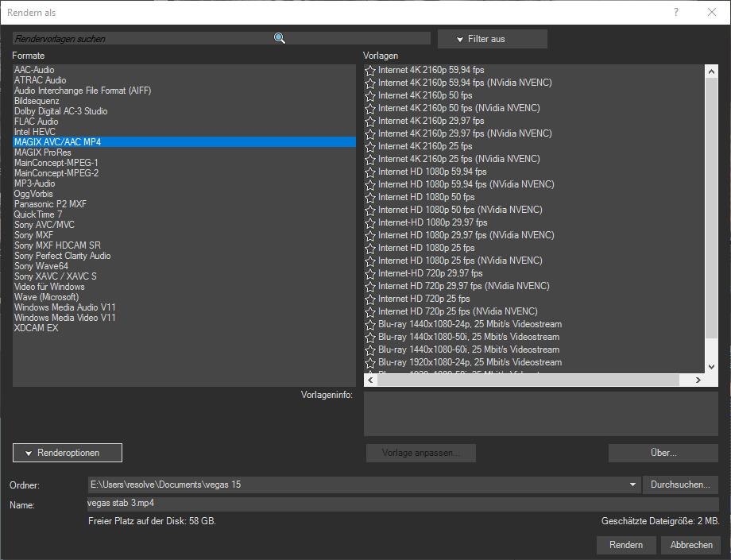Select the Windows Media Video V11 format
The height and width of the screenshot is (560, 731).
point(184,318)
